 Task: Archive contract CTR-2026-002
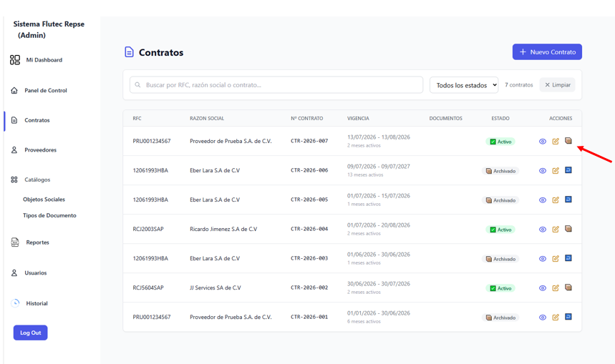click(x=568, y=287)
